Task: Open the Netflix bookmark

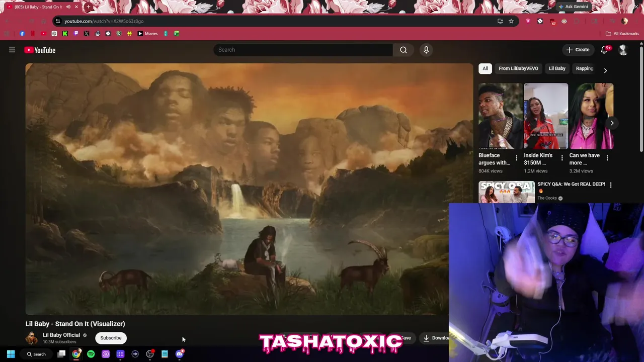Action: coord(33,34)
